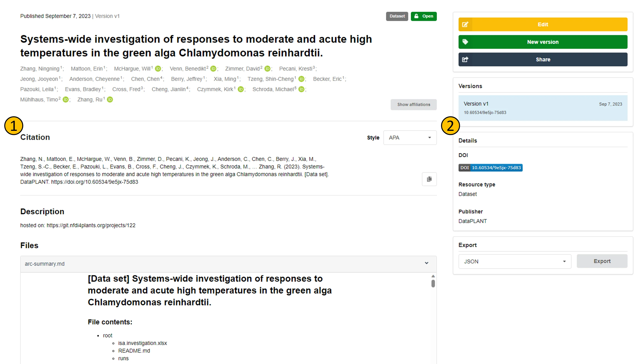Open ORCID icon next to Zimmer, David
This screenshot has width=639, height=364.
click(x=267, y=69)
